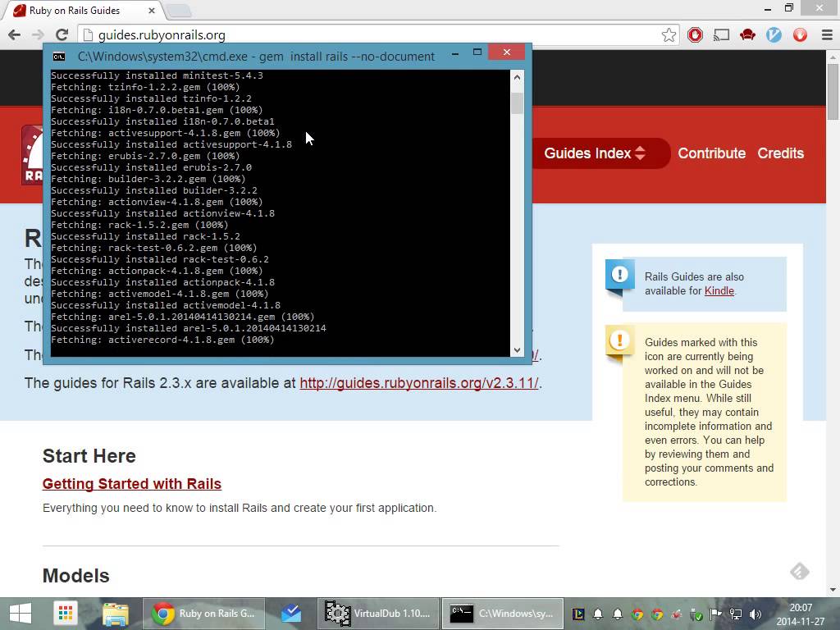Viewport: 840px width, 630px height.
Task: Click the cmd scrollbar down arrow
Action: pos(517,349)
